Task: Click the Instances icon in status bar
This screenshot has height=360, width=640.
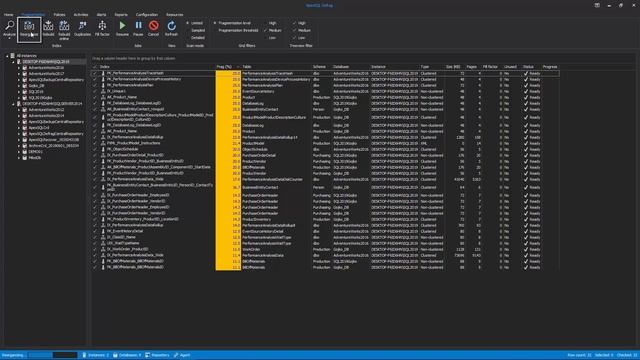Action: (x=84, y=355)
